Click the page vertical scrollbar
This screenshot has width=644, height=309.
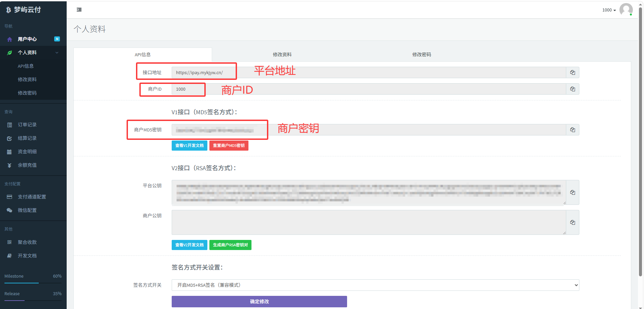(641, 142)
